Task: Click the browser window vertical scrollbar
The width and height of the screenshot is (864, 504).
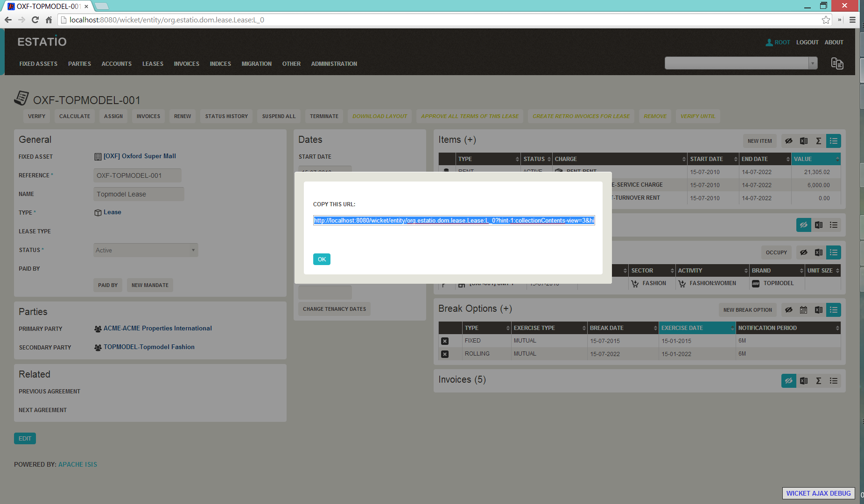Action: tap(861, 233)
